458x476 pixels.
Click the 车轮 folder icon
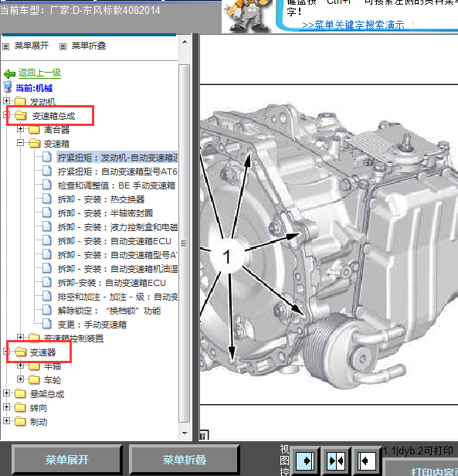[34, 379]
